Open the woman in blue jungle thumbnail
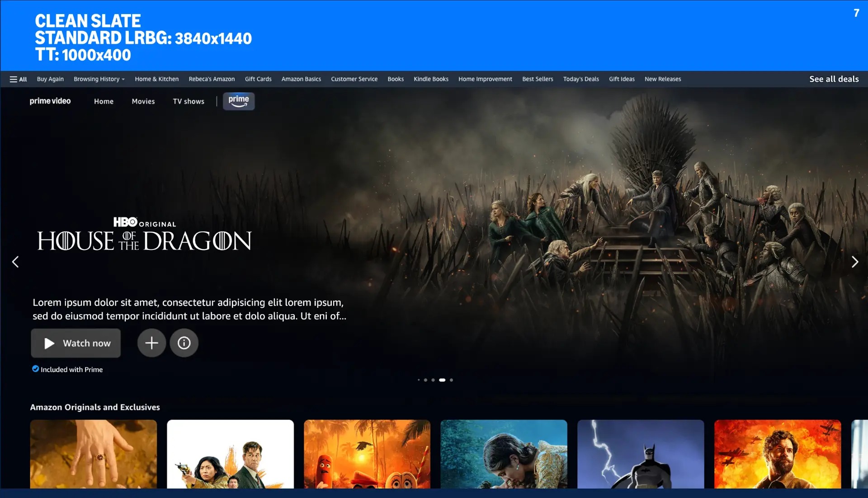Image resolution: width=868 pixels, height=498 pixels. (504, 454)
